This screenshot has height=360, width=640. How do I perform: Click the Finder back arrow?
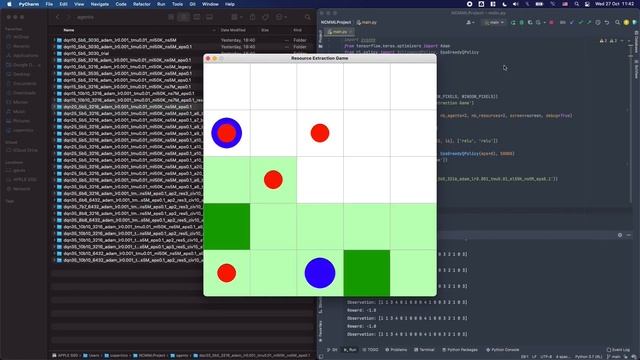(x=58, y=17)
